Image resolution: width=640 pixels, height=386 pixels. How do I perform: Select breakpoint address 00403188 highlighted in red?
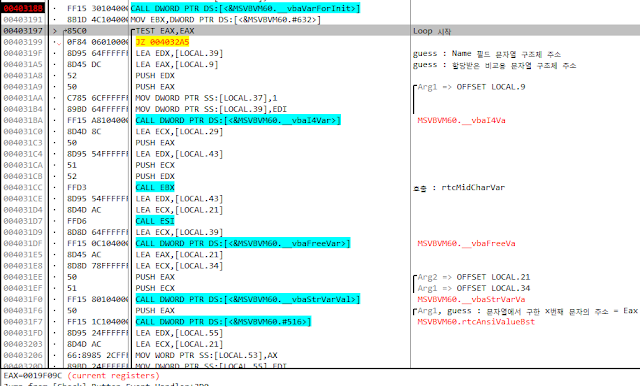(x=23, y=8)
